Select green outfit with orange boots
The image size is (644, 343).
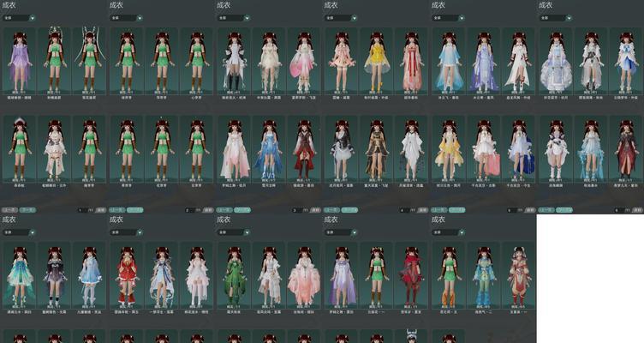(x=449, y=275)
